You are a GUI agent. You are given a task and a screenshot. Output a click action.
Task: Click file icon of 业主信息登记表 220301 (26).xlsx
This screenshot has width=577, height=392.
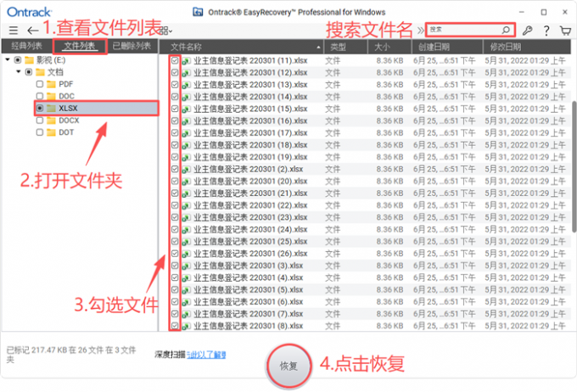coord(187,254)
